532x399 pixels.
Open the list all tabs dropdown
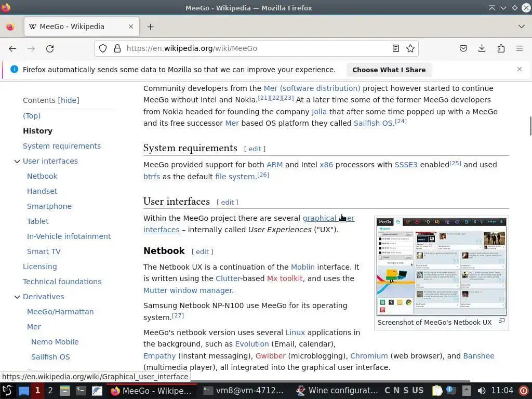[x=522, y=26]
